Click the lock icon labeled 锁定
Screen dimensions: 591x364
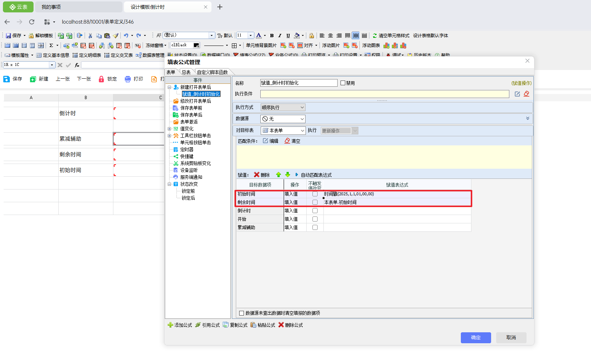(101, 79)
